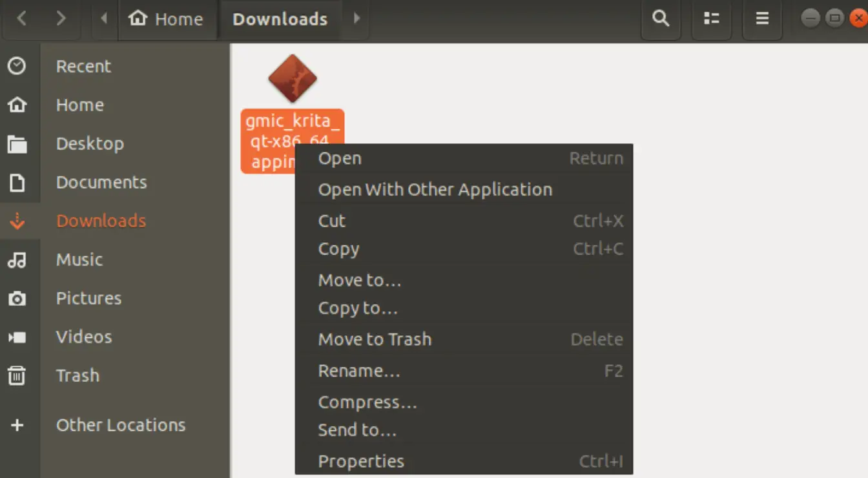This screenshot has width=868, height=478.
Task: Click the Desktop folder icon in sidebar
Action: coord(17,143)
